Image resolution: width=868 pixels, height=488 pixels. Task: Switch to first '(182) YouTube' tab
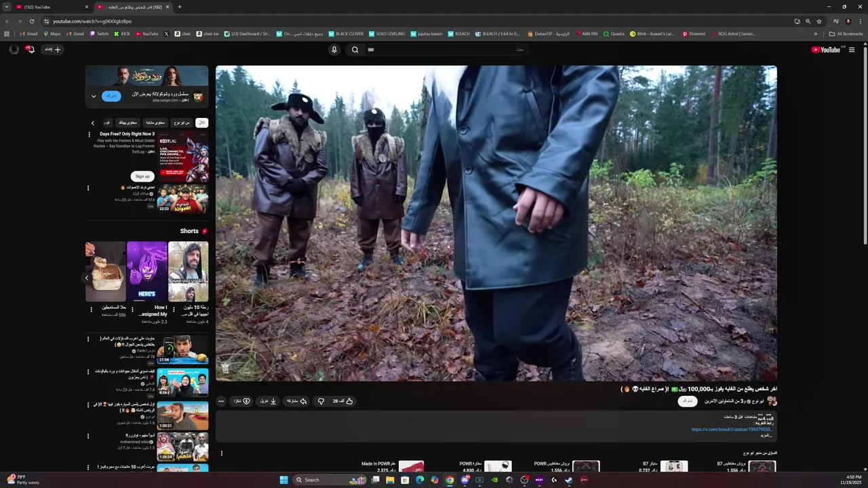(x=52, y=7)
